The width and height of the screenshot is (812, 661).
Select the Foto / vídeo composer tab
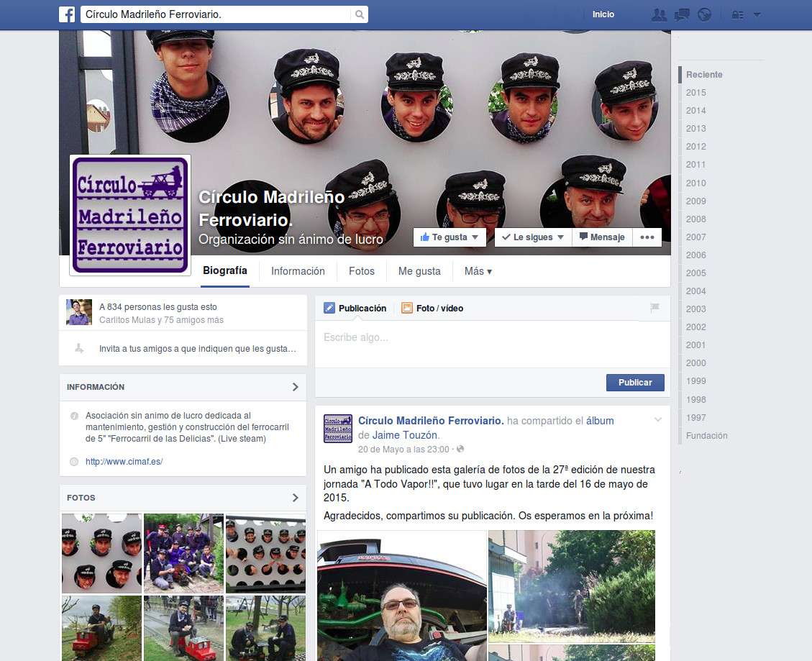[432, 309]
